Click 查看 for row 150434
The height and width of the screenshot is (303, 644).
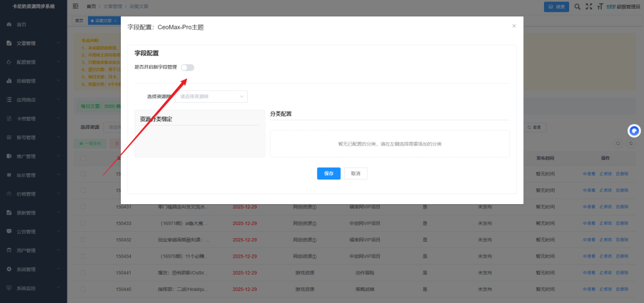coord(589,256)
